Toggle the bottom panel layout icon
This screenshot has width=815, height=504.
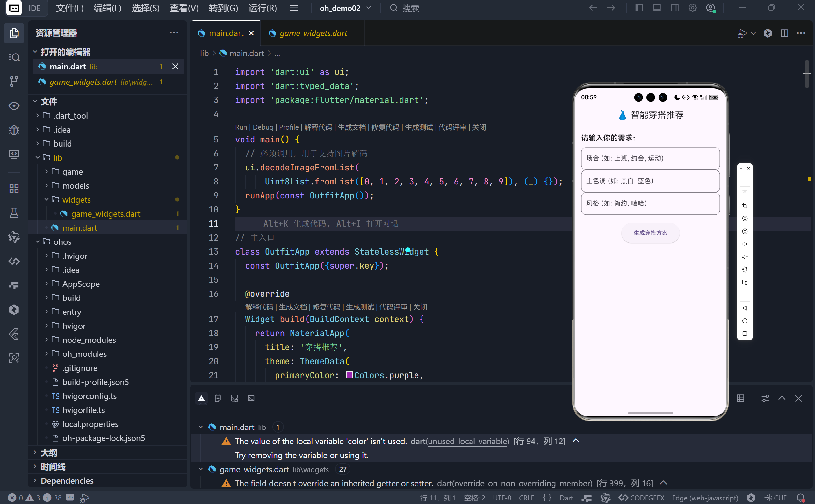[657, 8]
